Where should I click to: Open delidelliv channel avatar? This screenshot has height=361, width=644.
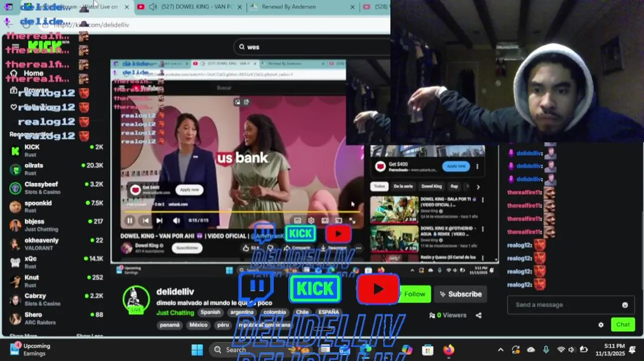tap(136, 300)
